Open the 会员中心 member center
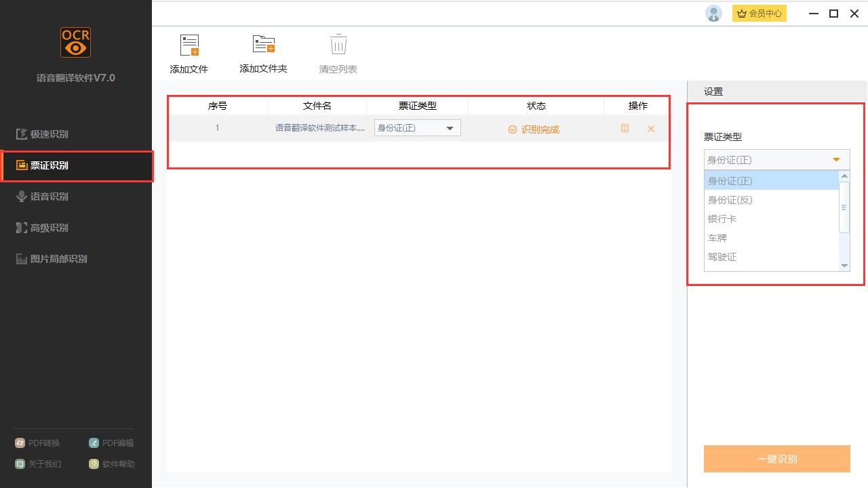Image resolution: width=868 pixels, height=488 pixels. pos(759,13)
